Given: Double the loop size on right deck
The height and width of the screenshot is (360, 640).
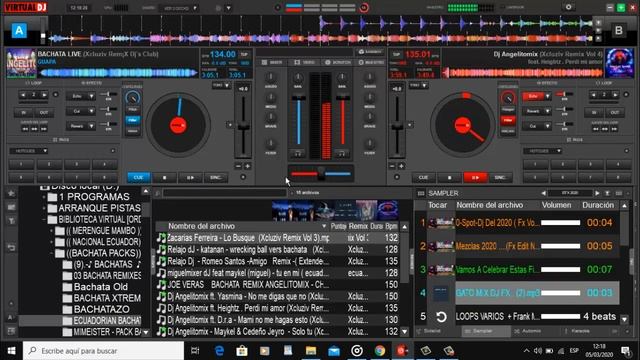Looking at the screenshot, I should point(615,95).
